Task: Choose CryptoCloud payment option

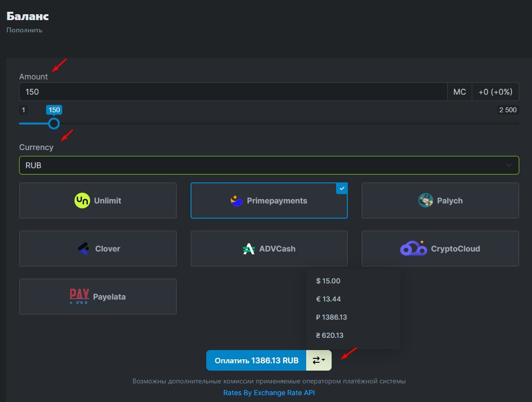Action: click(x=440, y=249)
